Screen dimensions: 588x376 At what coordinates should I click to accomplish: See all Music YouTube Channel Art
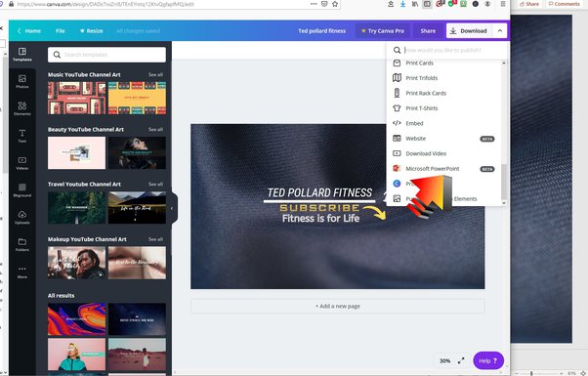click(x=155, y=74)
